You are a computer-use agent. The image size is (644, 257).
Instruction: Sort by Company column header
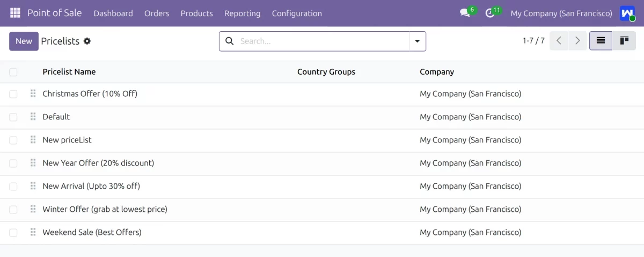[x=437, y=72]
